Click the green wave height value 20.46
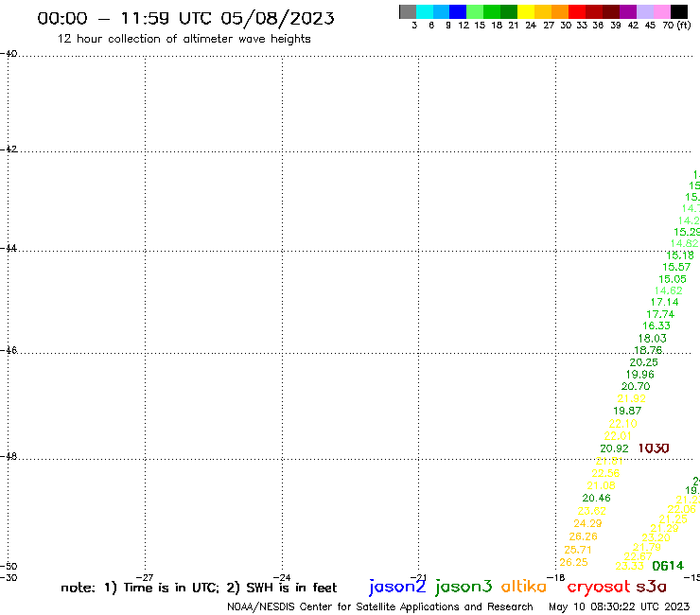Screen dimensions: 700x615 click(x=597, y=498)
